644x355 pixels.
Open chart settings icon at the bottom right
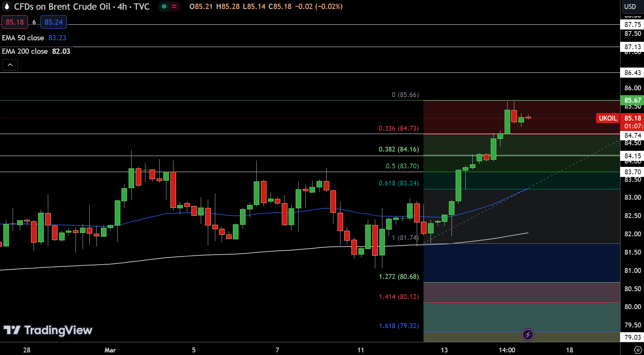coord(638,350)
